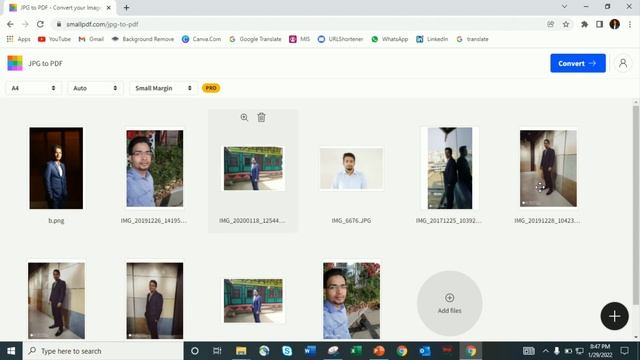Open the WhatsApp bookmark
This screenshot has height=360, width=640.
click(x=389, y=39)
